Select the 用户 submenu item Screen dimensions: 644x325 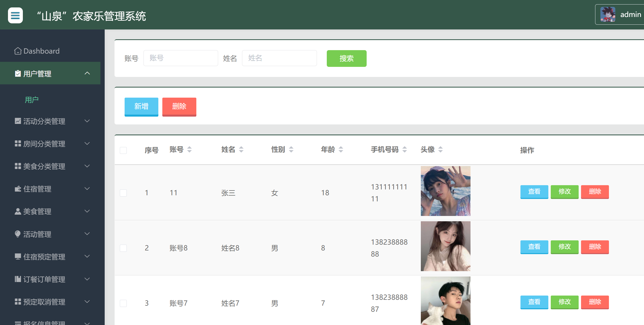pyautogui.click(x=31, y=99)
